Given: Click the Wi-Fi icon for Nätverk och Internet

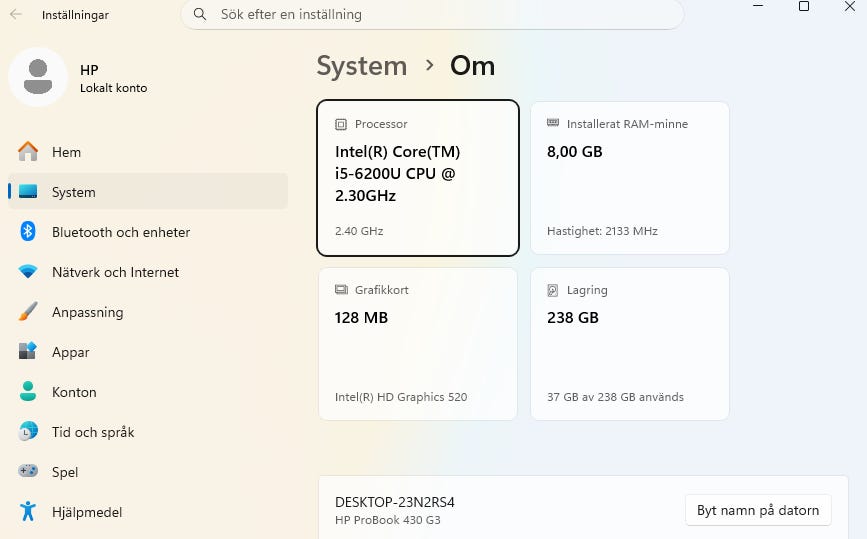Looking at the screenshot, I should (x=28, y=271).
